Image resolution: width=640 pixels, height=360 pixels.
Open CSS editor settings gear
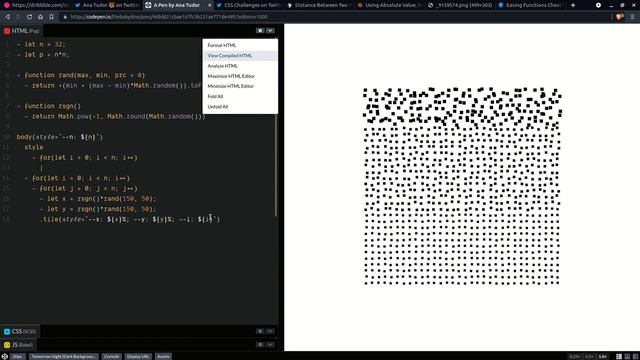tap(260, 331)
